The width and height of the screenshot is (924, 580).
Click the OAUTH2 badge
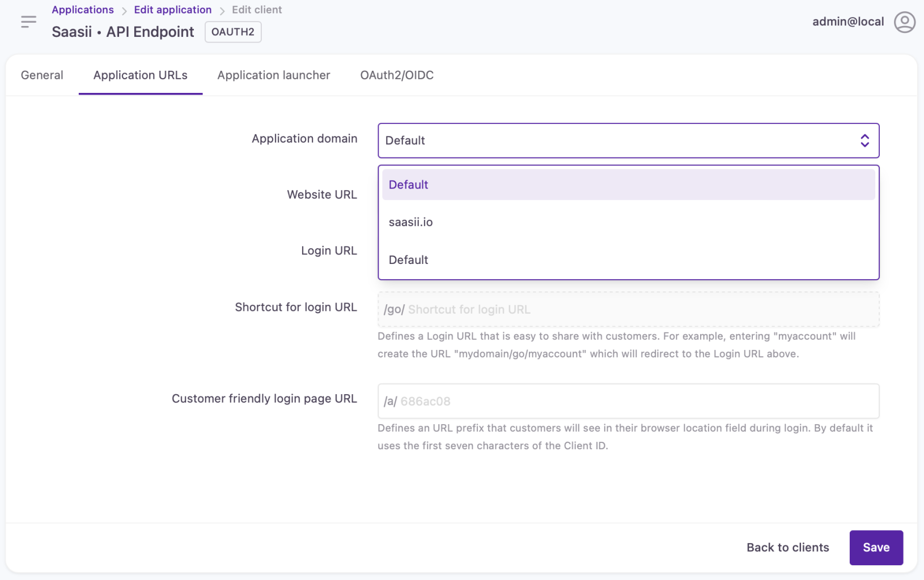pos(233,32)
